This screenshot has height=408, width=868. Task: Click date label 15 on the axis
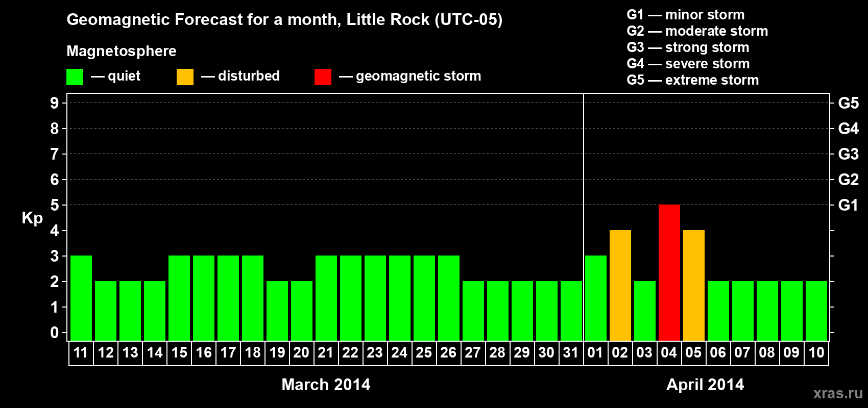click(179, 352)
